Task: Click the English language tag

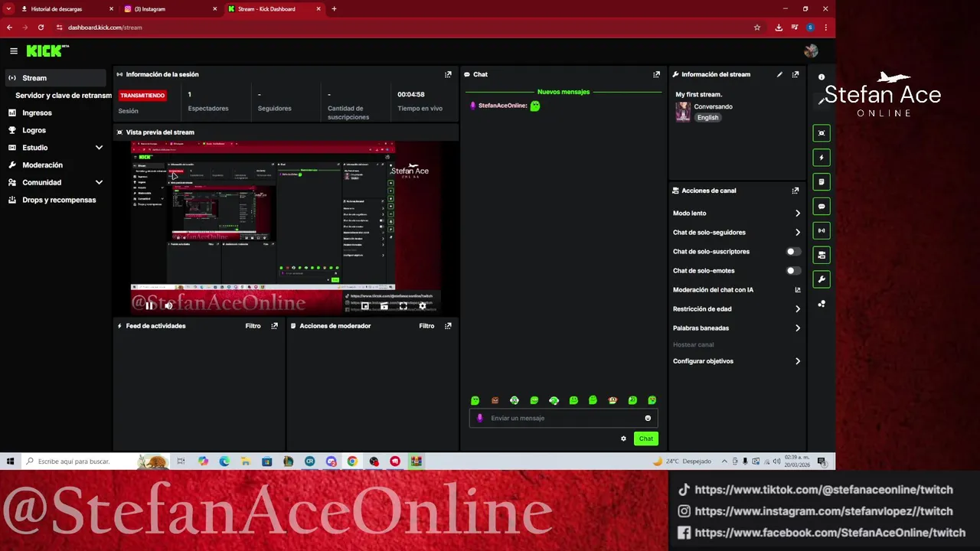Action: [x=707, y=118]
